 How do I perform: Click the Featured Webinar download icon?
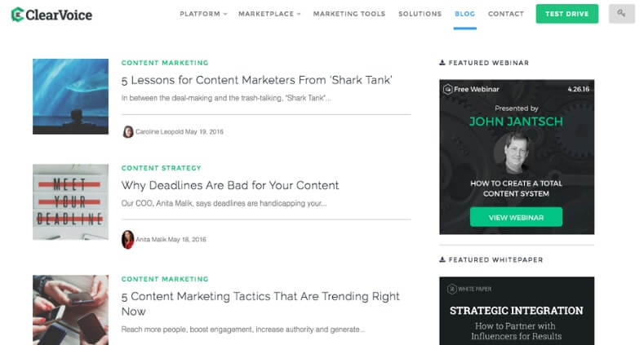point(442,62)
